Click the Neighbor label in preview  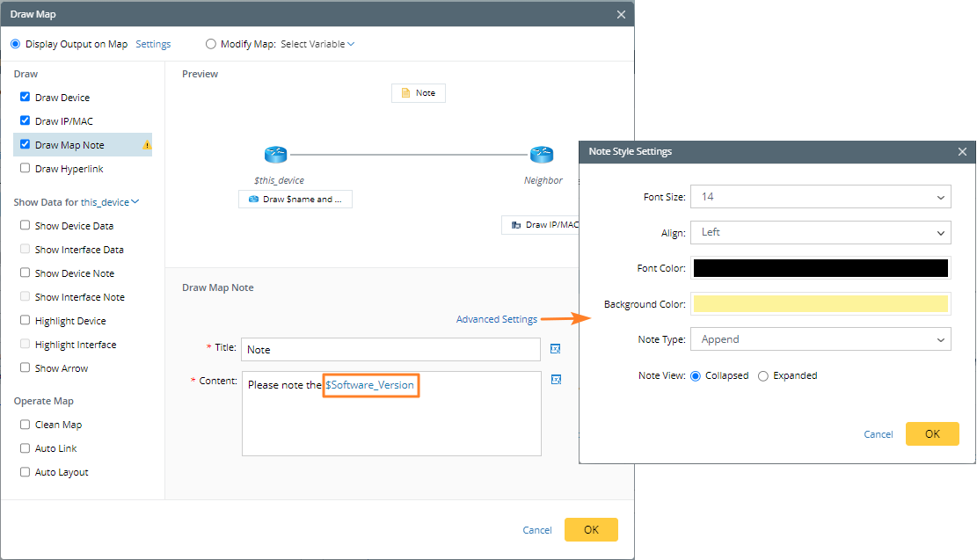(543, 180)
